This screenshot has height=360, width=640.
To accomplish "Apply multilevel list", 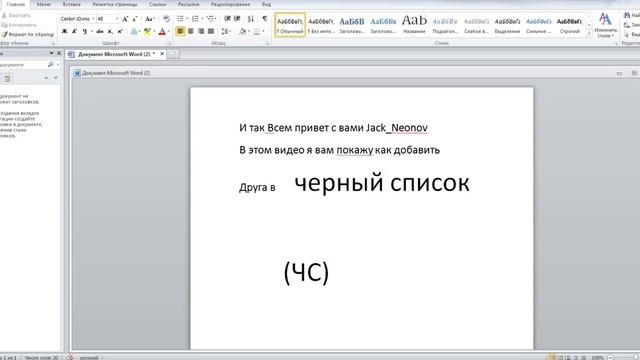I will [210, 19].
